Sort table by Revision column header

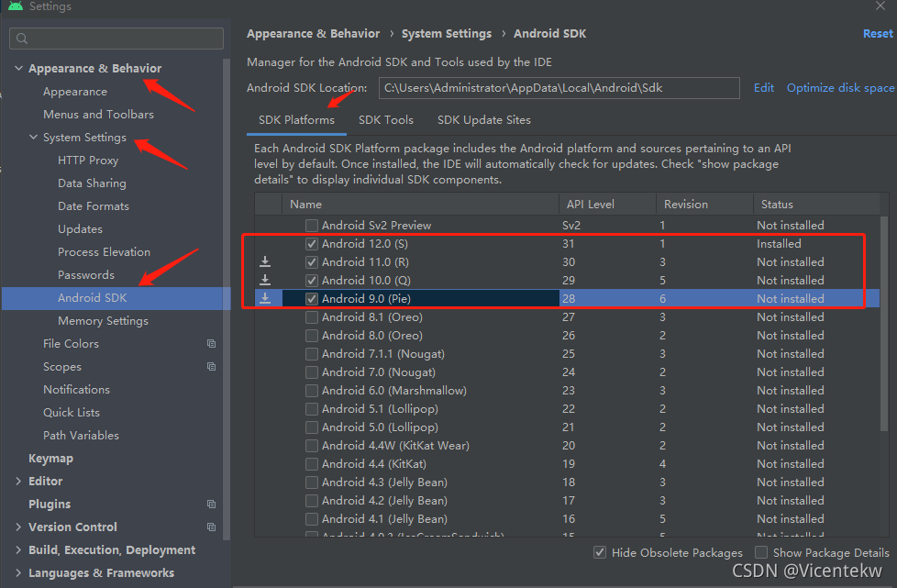(x=704, y=205)
